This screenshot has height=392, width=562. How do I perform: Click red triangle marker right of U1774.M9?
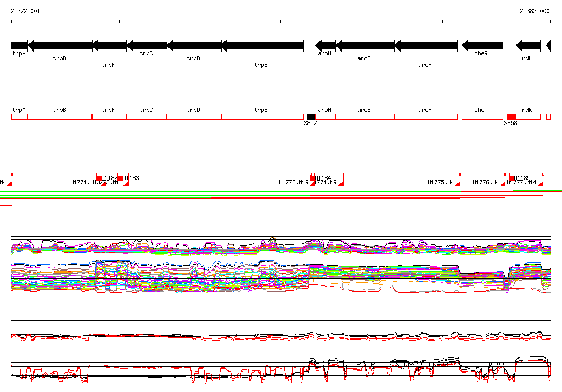pyautogui.click(x=341, y=183)
